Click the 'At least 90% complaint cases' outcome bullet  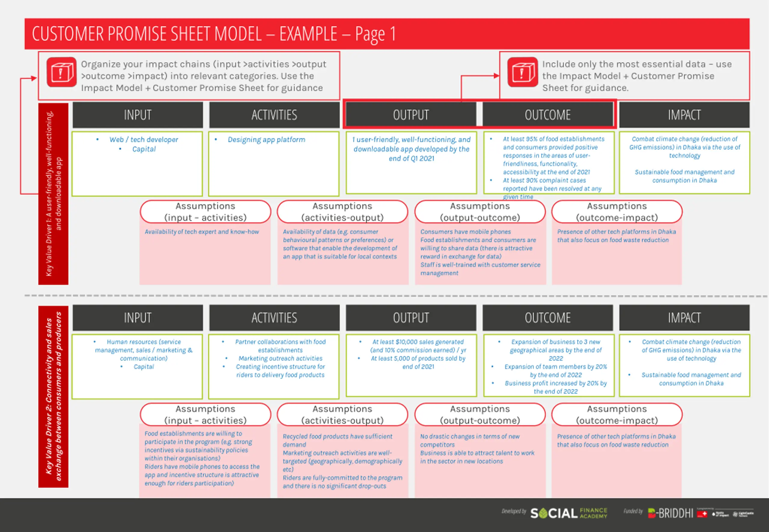click(552, 189)
